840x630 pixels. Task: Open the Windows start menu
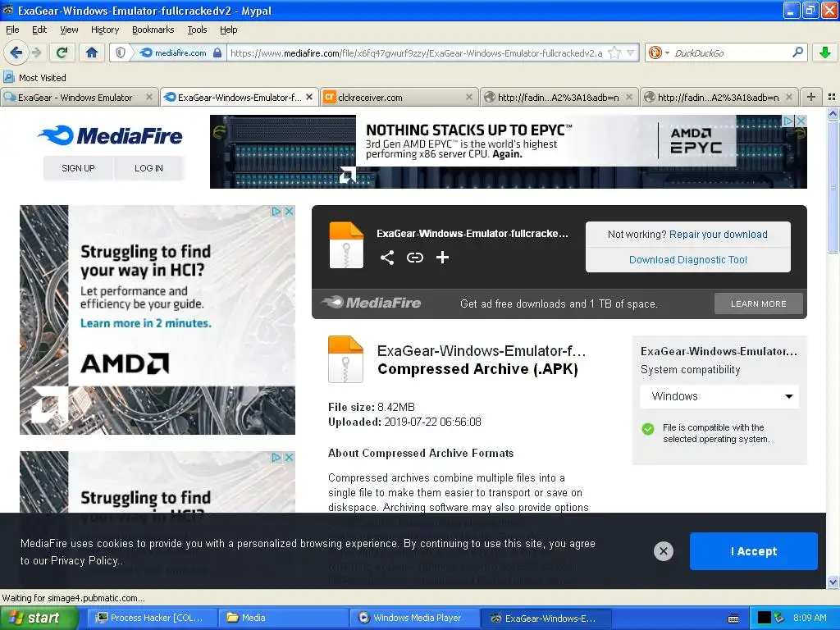coord(39,619)
